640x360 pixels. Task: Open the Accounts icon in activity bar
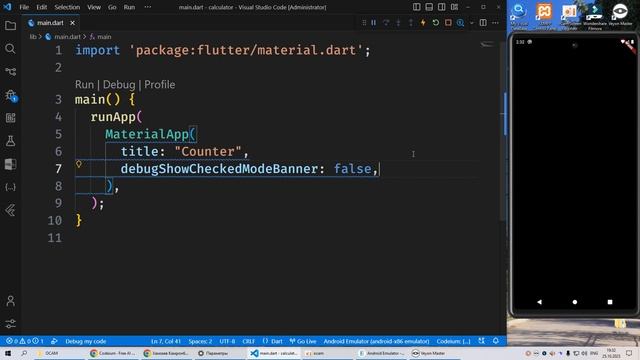(10, 301)
